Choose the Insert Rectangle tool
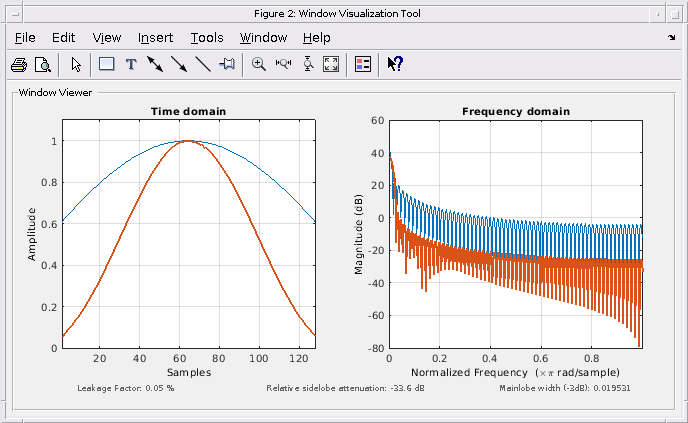Image resolution: width=688 pixels, height=423 pixels. 107,64
